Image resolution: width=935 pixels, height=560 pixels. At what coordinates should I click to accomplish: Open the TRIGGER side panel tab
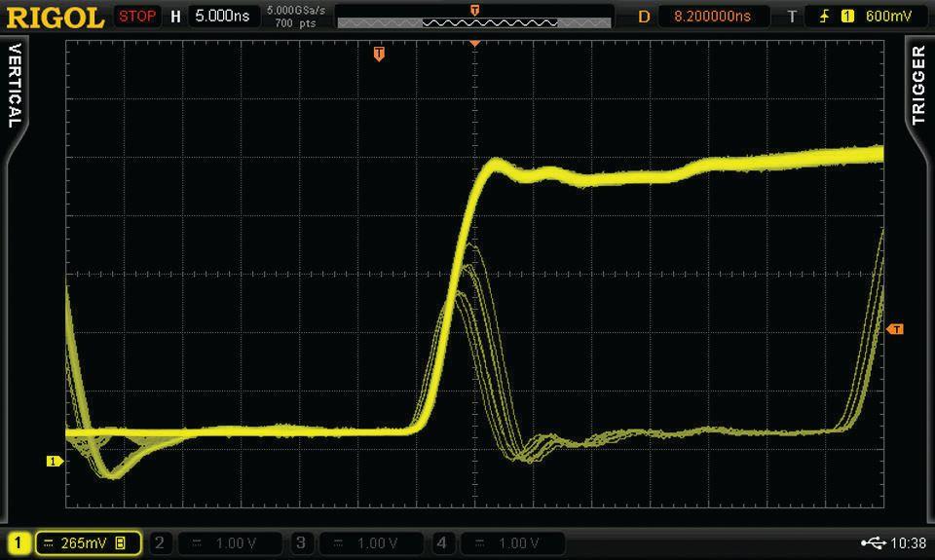pos(918,85)
